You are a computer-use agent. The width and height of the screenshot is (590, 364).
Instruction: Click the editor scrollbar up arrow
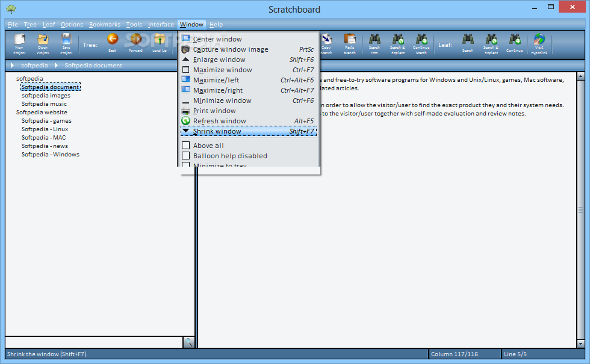click(580, 76)
